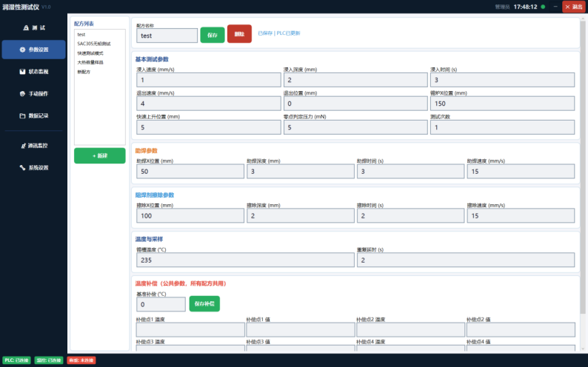
Task: Click the 浸入时间 (s) input field
Action: click(x=502, y=80)
